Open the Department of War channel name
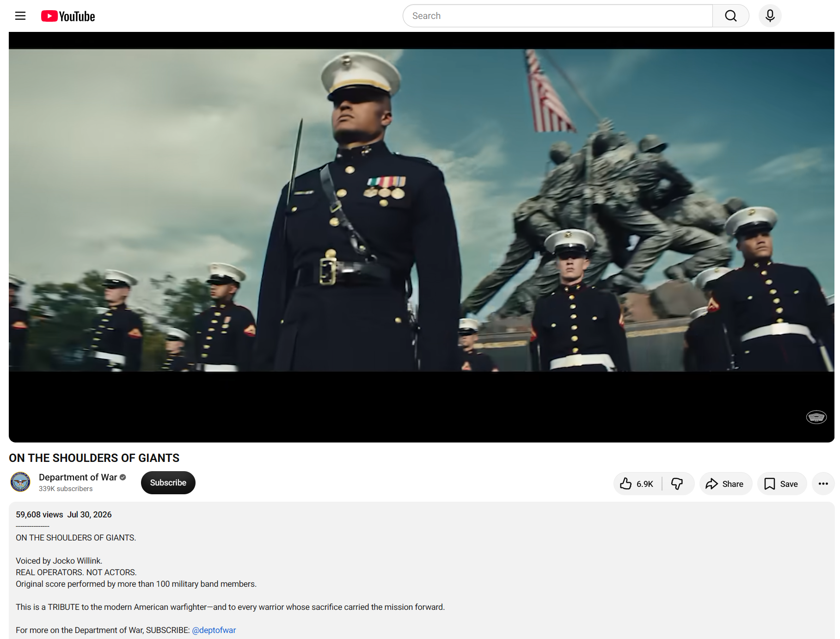Screen dimensions: 840x639 point(78,477)
